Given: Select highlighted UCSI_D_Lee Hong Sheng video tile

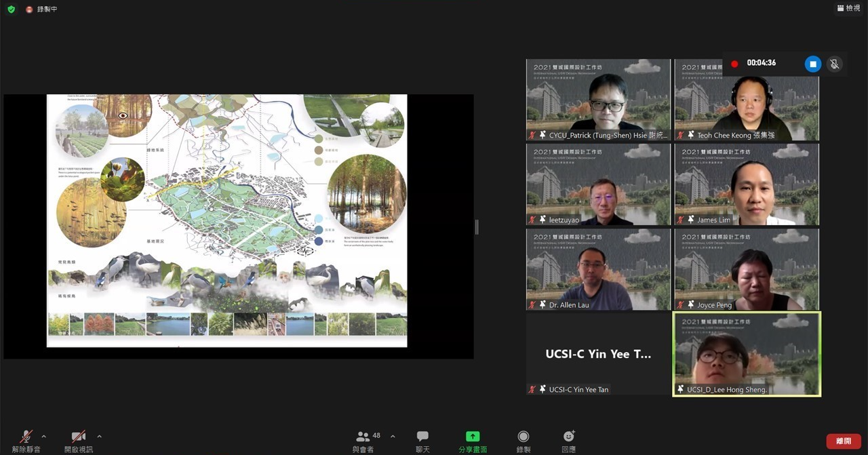Looking at the screenshot, I should pyautogui.click(x=747, y=354).
